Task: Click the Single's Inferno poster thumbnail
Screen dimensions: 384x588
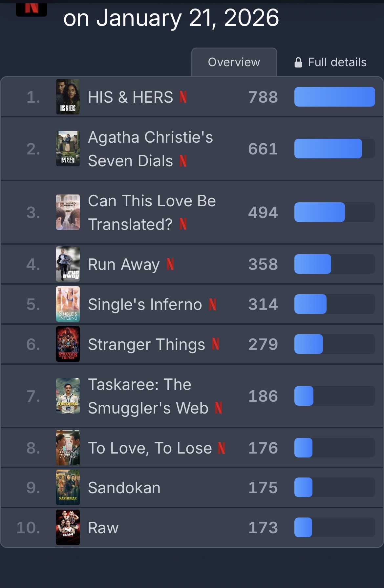Action: click(68, 304)
